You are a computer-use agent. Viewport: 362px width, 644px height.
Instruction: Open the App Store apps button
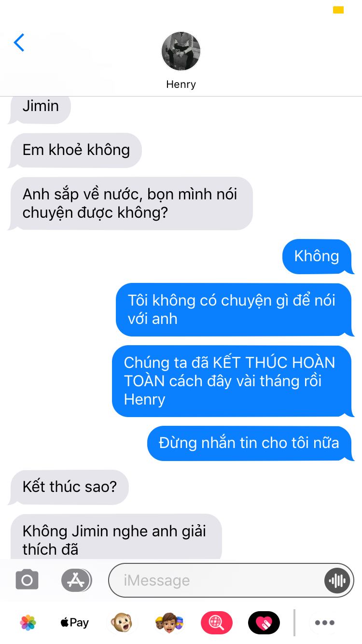tap(76, 580)
